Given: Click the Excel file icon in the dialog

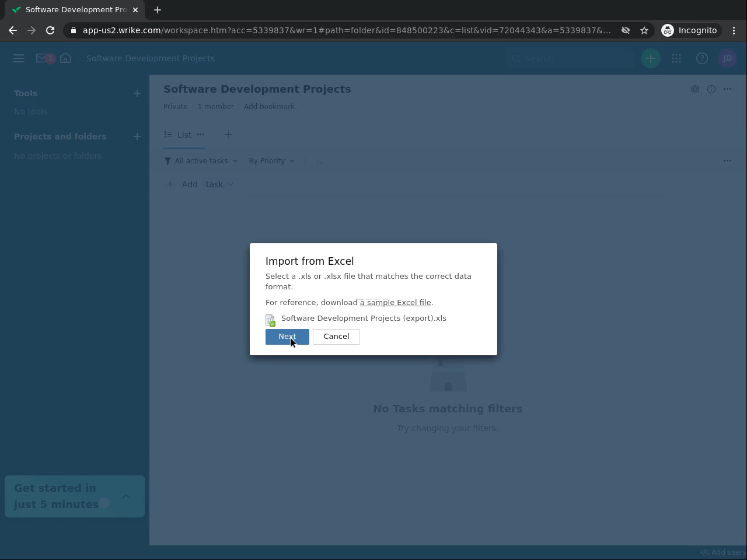Looking at the screenshot, I should (270, 320).
